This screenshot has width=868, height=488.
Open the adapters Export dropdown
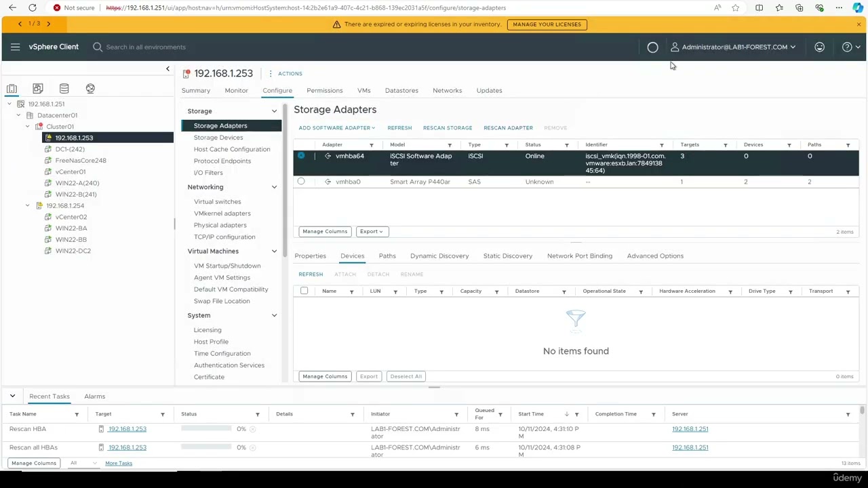point(372,232)
